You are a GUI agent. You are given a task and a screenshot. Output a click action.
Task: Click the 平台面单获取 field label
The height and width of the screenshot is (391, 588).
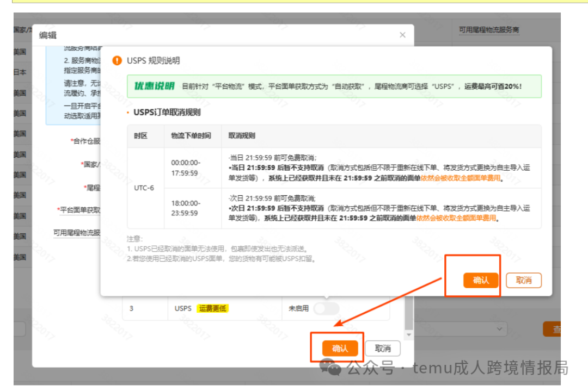pos(80,210)
